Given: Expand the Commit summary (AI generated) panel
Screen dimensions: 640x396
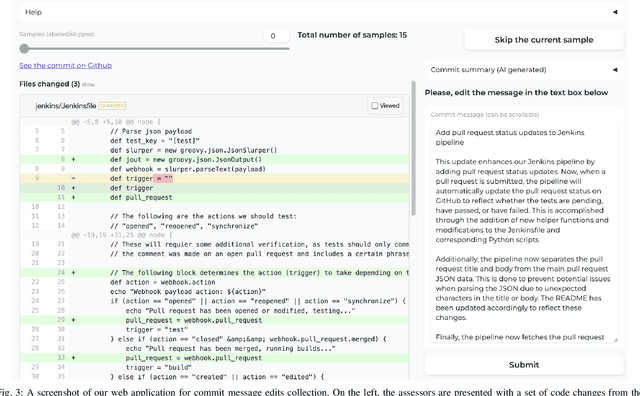Looking at the screenshot, I should (615, 70).
